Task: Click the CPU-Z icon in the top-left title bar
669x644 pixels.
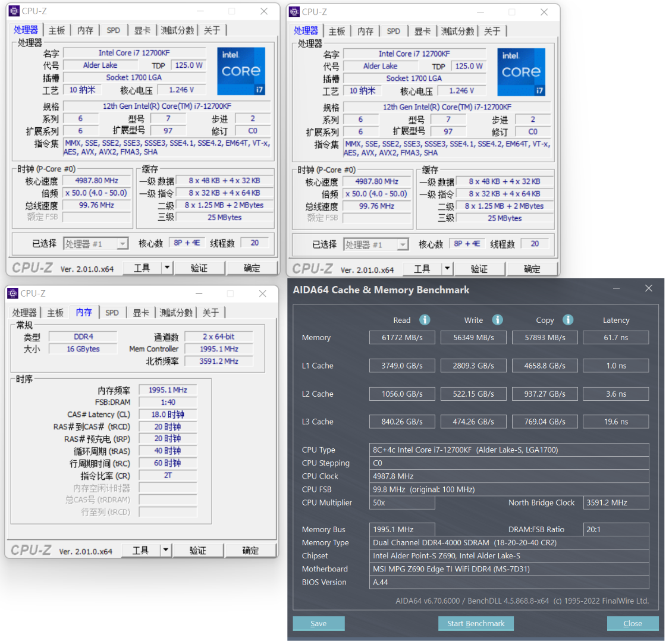Action: pyautogui.click(x=13, y=10)
